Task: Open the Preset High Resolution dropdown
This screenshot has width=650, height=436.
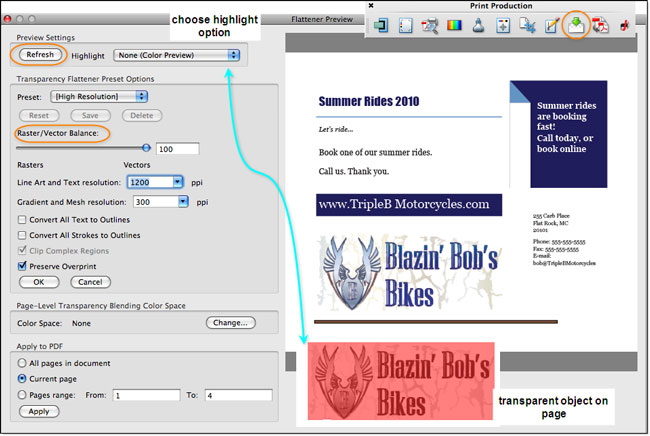Action: point(99,97)
